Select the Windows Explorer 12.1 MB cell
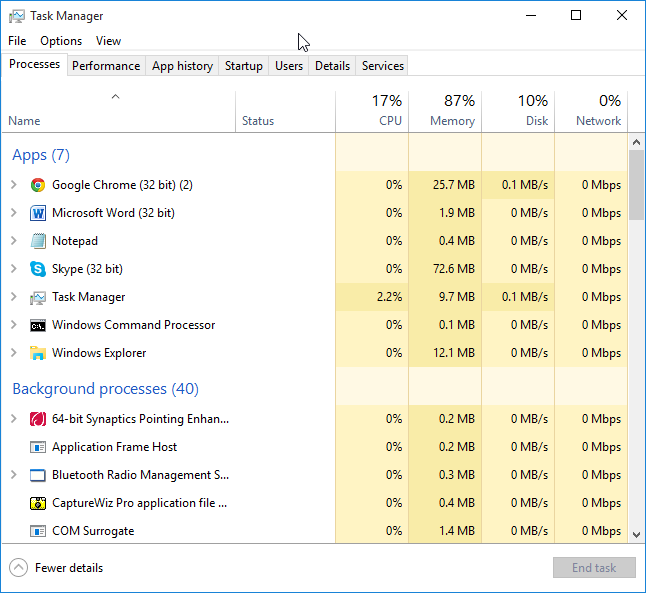This screenshot has width=646, height=593. point(445,353)
